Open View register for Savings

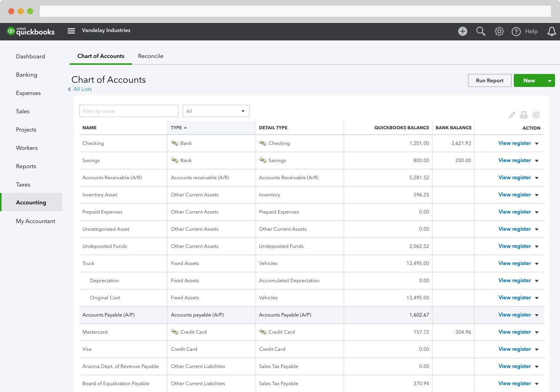tap(514, 161)
